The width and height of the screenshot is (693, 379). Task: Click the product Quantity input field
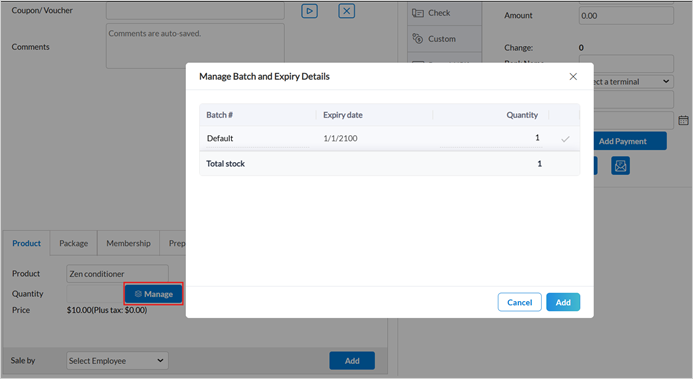click(95, 294)
